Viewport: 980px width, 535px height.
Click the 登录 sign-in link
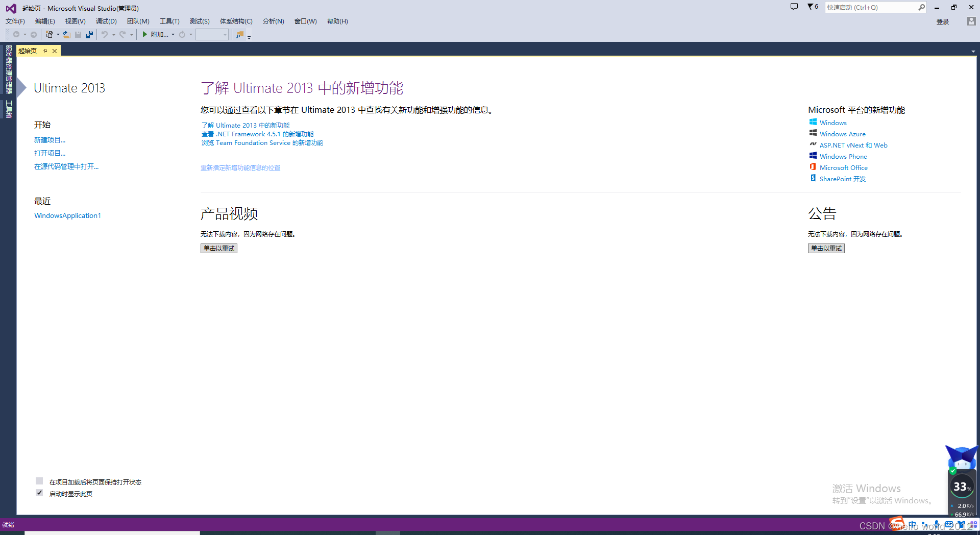tap(943, 21)
